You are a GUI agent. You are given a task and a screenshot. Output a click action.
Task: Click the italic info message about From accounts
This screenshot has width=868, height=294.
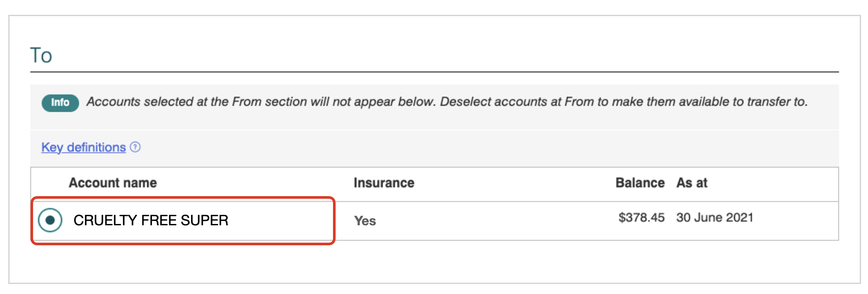[x=447, y=102]
